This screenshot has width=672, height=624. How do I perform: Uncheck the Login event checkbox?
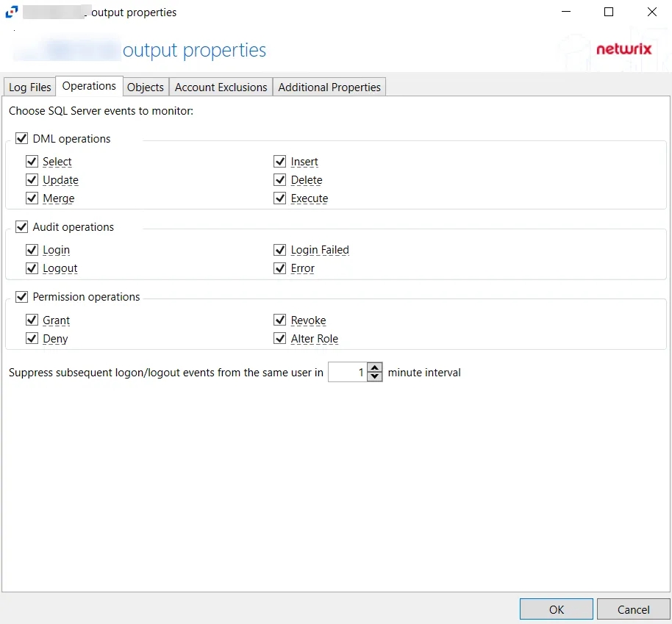tap(32, 249)
